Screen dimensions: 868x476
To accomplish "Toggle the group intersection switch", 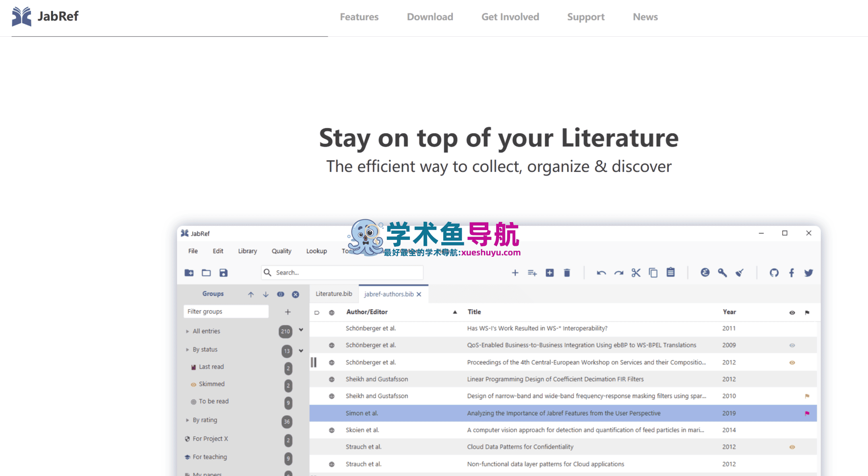I will pos(281,294).
